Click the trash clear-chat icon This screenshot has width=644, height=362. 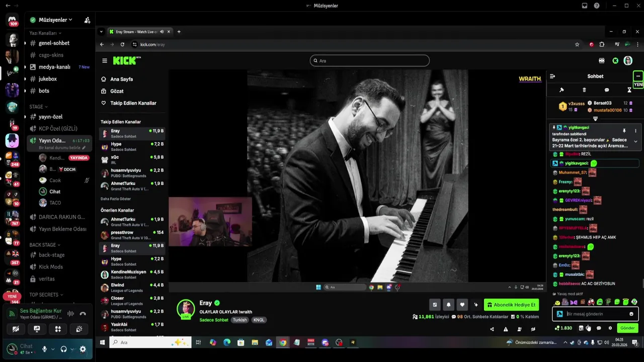point(584,90)
